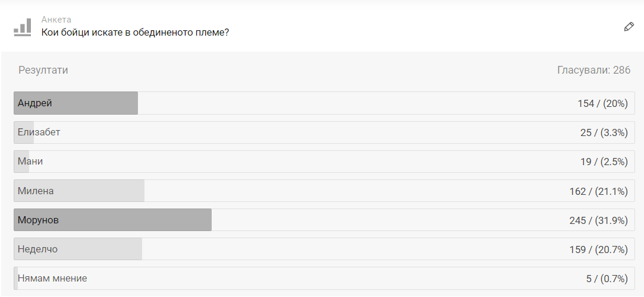644x297 pixels.
Task: Click the 154 / (20%) vote count
Action: [602, 103]
